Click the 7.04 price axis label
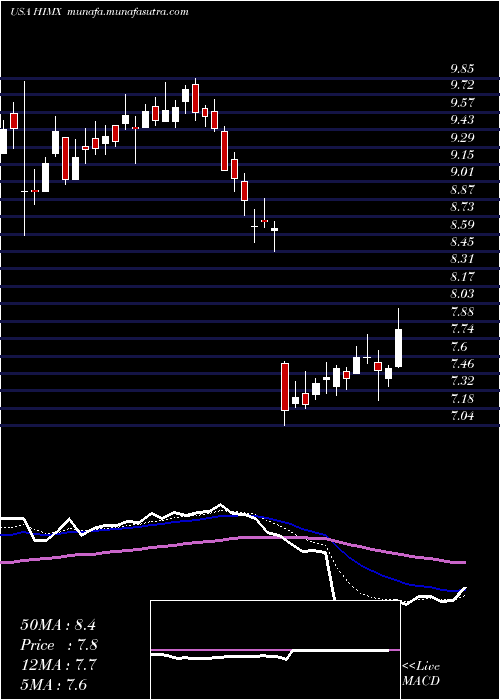 [462, 416]
